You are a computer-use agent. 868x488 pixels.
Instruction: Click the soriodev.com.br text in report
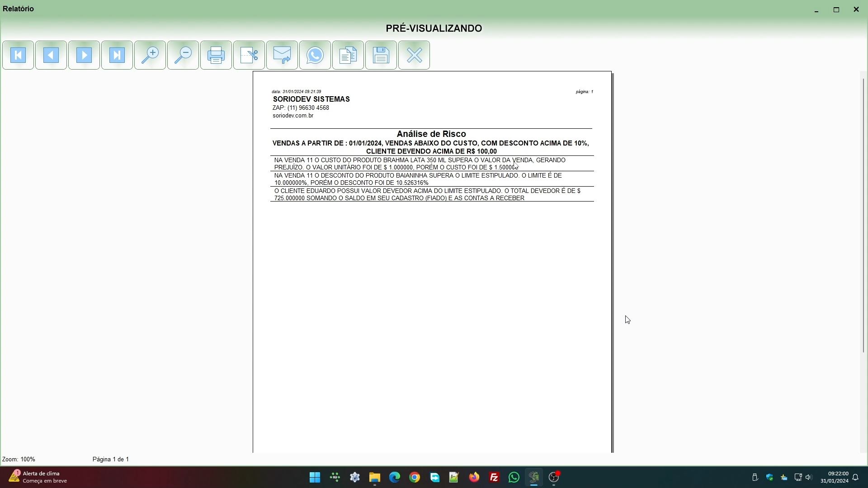click(x=293, y=116)
